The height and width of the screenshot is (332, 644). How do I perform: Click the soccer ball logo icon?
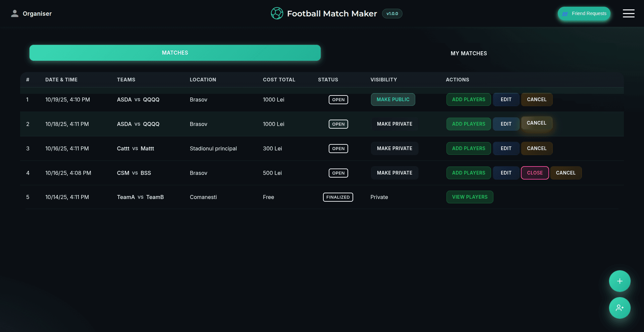coord(277,13)
